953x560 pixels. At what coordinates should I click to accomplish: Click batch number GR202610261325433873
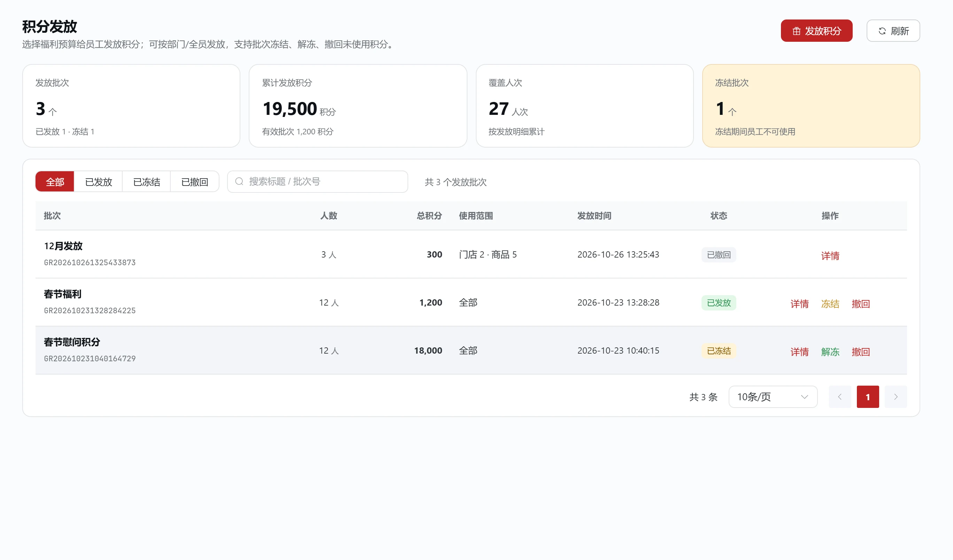(x=90, y=263)
